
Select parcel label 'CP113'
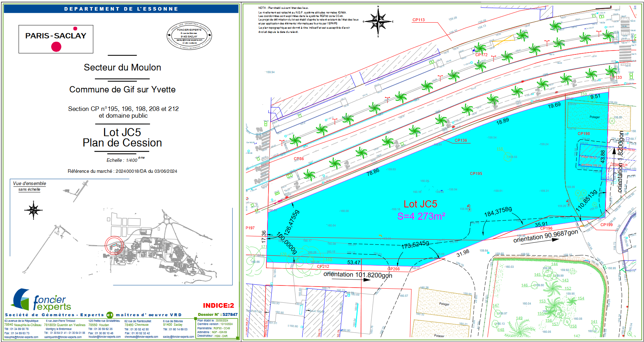click(419, 20)
